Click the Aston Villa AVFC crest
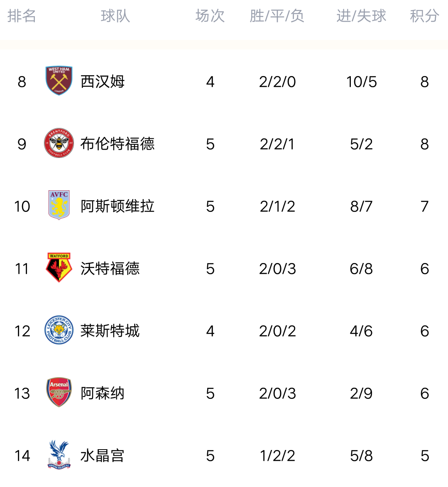The width and height of the screenshot is (448, 487). click(59, 205)
